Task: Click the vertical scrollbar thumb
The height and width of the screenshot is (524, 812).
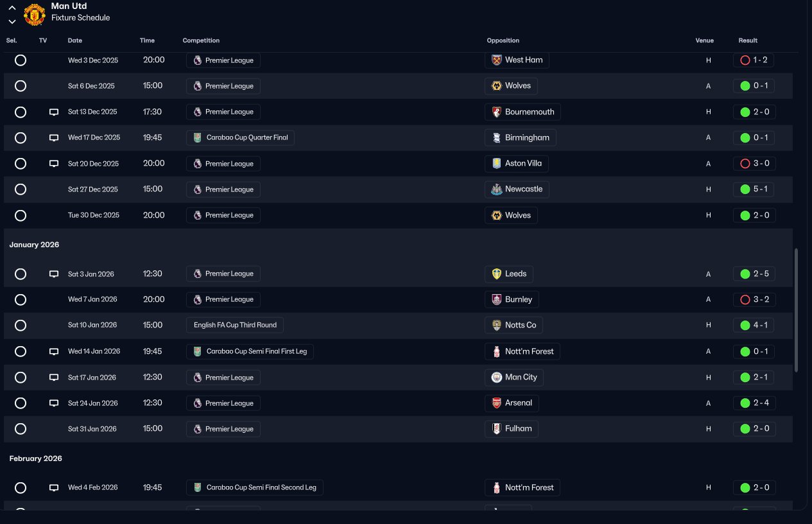Action: pos(797,310)
